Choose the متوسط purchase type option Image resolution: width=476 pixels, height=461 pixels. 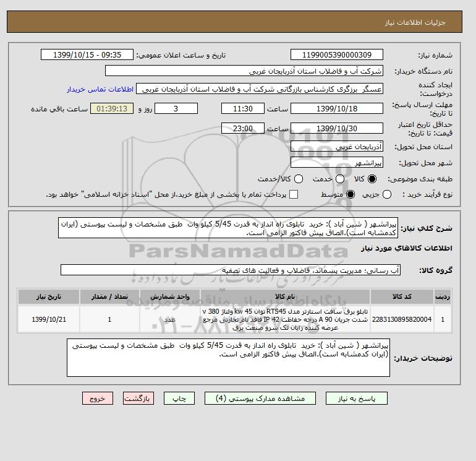click(x=351, y=194)
